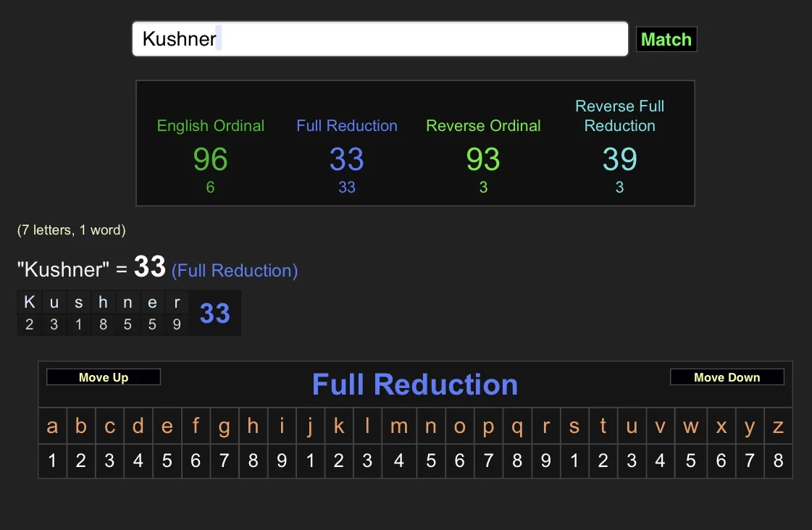Click the h cell in the Kushner breakdown
812x530 pixels.
pos(103,302)
